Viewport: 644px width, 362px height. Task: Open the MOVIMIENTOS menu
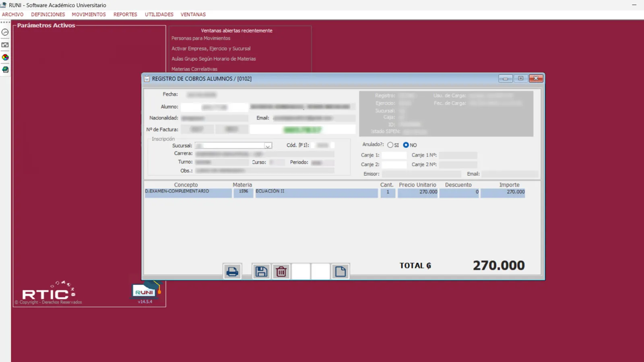pos(89,14)
